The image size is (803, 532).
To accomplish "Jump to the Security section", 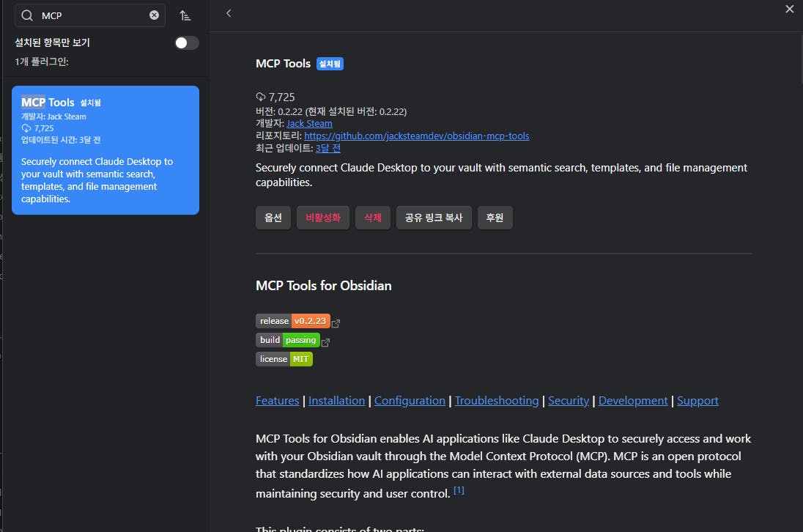I will [x=569, y=400].
